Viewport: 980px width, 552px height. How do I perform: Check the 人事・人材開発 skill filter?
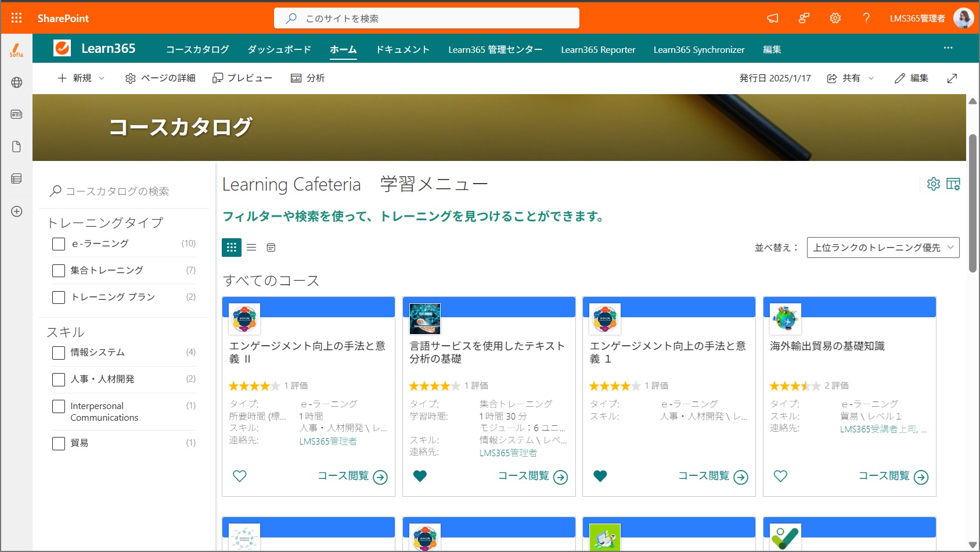click(x=59, y=379)
